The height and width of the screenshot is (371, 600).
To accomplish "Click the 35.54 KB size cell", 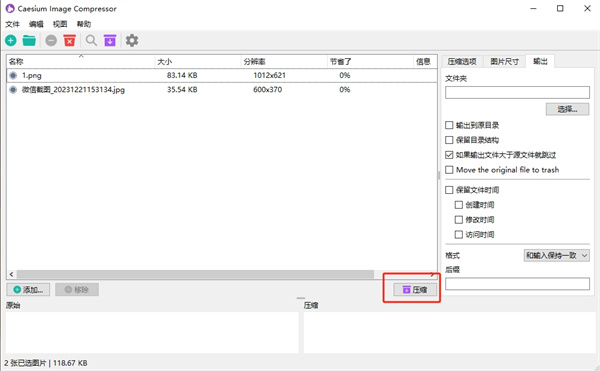I will [182, 89].
